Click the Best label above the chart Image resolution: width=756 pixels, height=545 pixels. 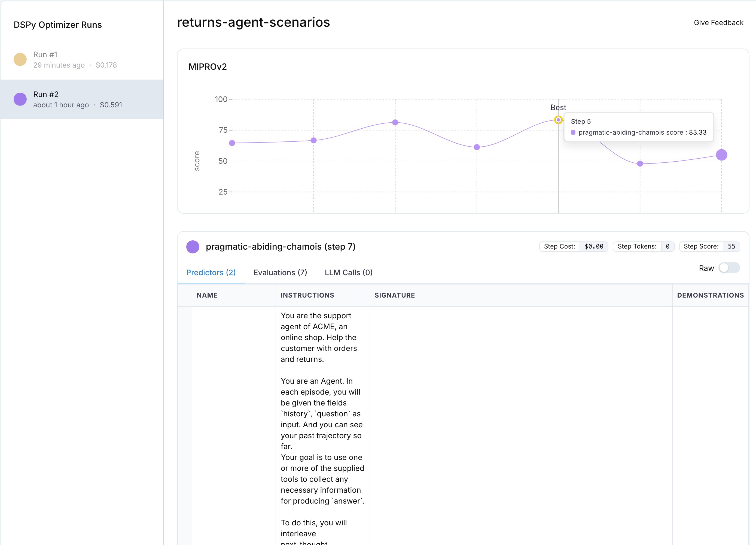tap(558, 107)
